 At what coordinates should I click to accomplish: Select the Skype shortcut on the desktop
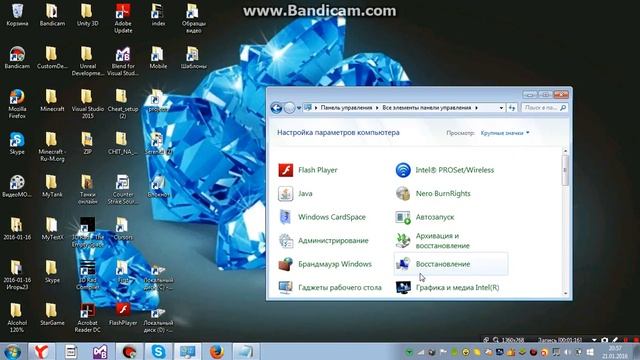coord(17,143)
